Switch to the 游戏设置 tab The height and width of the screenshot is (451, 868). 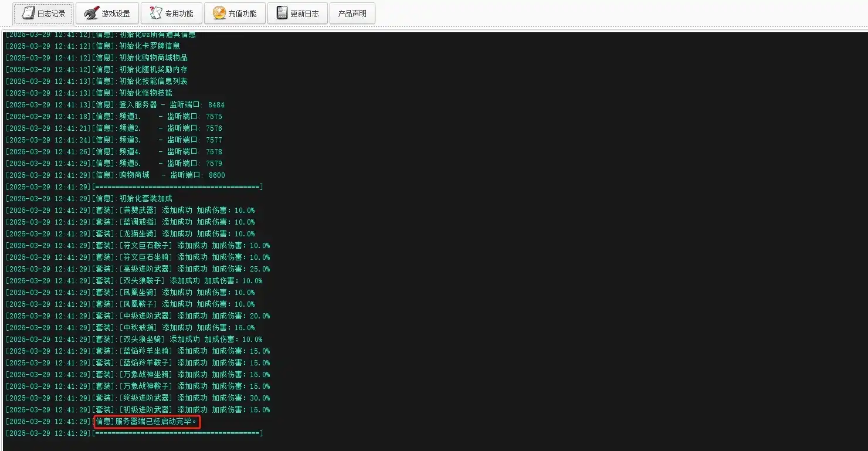tap(107, 13)
